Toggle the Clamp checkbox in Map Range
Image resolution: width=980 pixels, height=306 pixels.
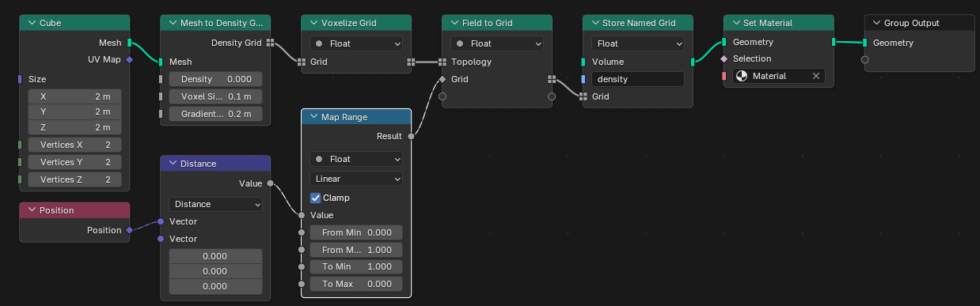point(315,198)
